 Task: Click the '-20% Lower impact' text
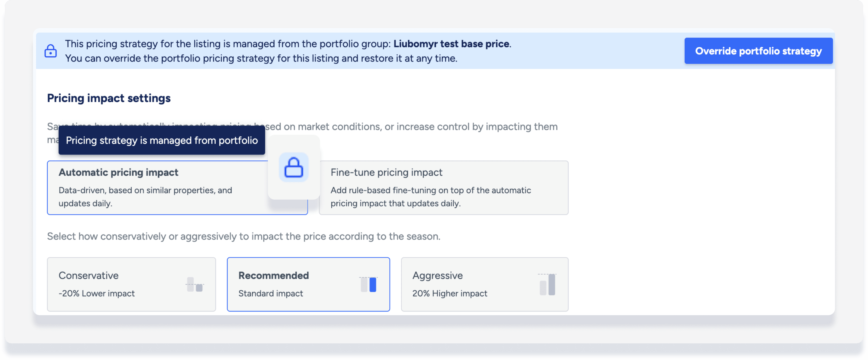point(97,293)
